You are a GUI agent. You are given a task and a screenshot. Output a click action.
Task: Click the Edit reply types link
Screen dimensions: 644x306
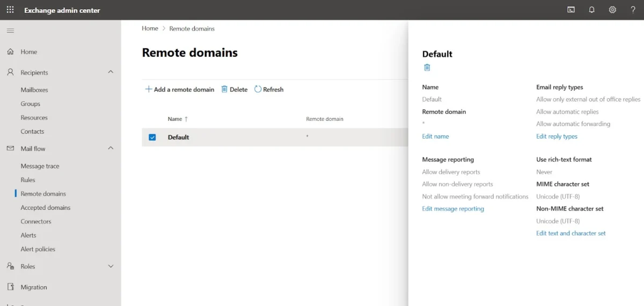pos(557,136)
